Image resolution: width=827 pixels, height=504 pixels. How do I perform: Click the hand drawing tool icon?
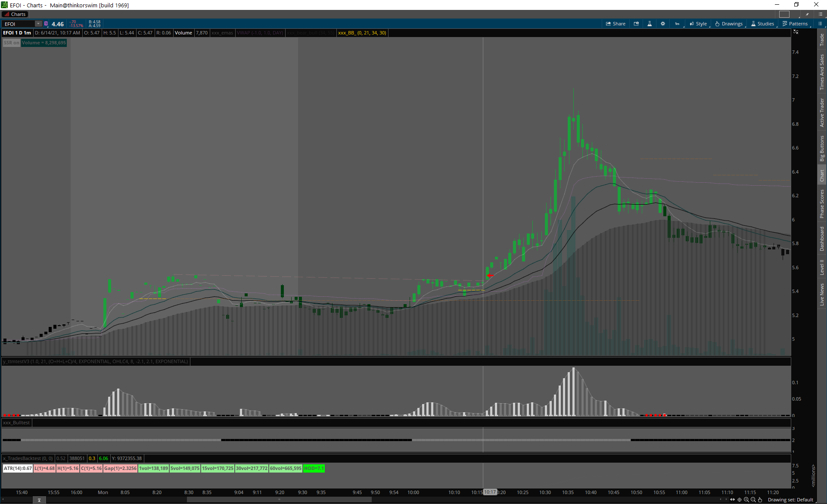(x=760, y=500)
